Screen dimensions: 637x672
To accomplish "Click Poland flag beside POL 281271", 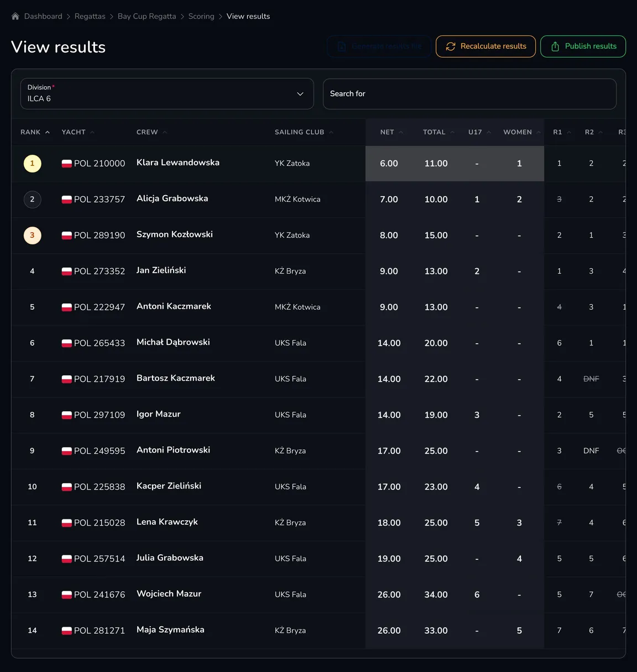I will click(x=67, y=631).
